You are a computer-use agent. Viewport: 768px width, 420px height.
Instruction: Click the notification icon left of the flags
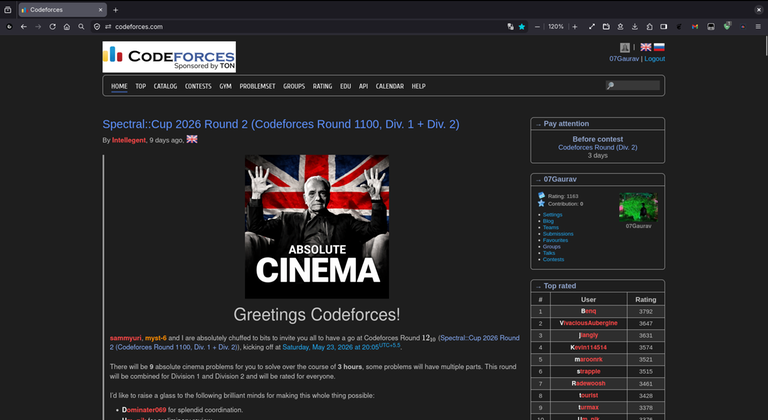[x=624, y=47]
